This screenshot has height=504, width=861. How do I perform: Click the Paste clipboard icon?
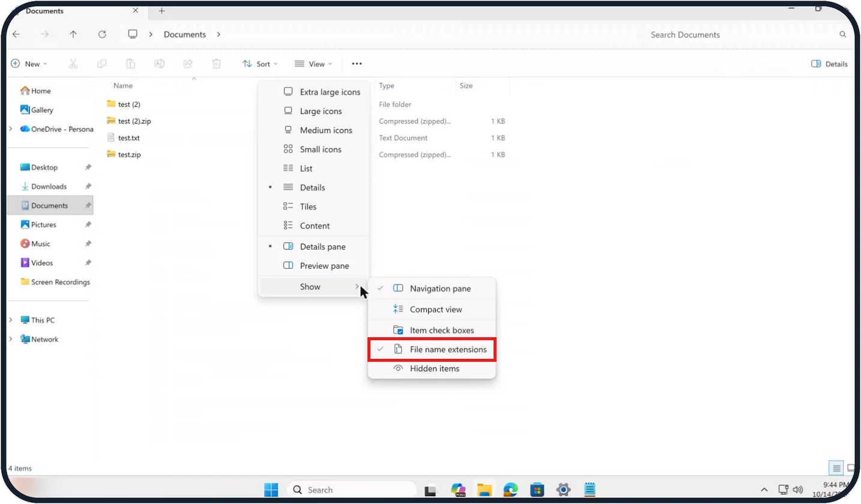coord(130,64)
